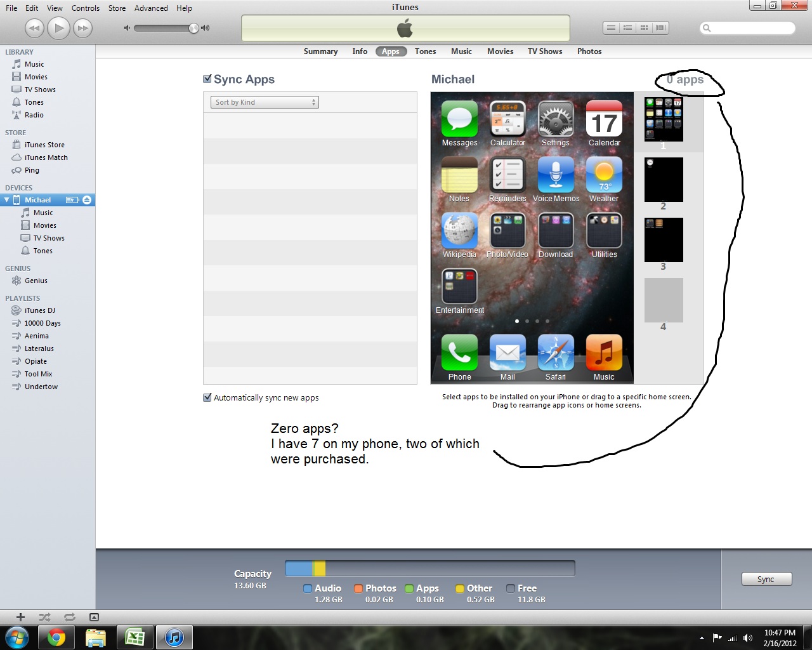Open the Sort by Kind dropdown
Screen dimensions: 812x650
(265, 102)
